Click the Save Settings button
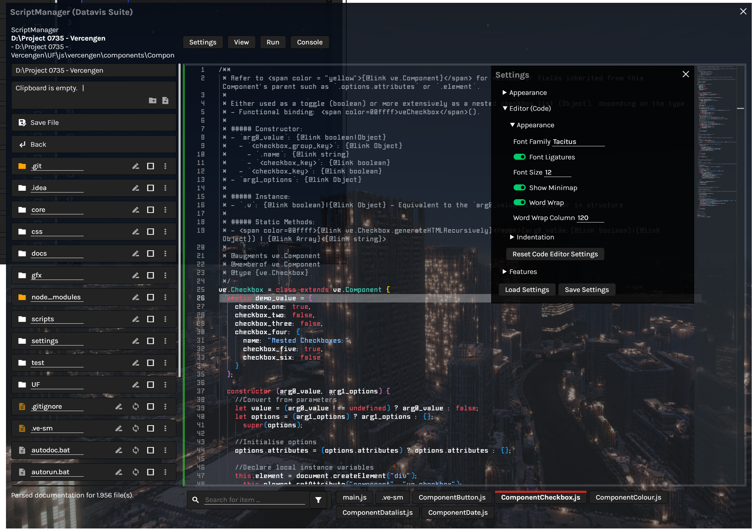 point(586,290)
